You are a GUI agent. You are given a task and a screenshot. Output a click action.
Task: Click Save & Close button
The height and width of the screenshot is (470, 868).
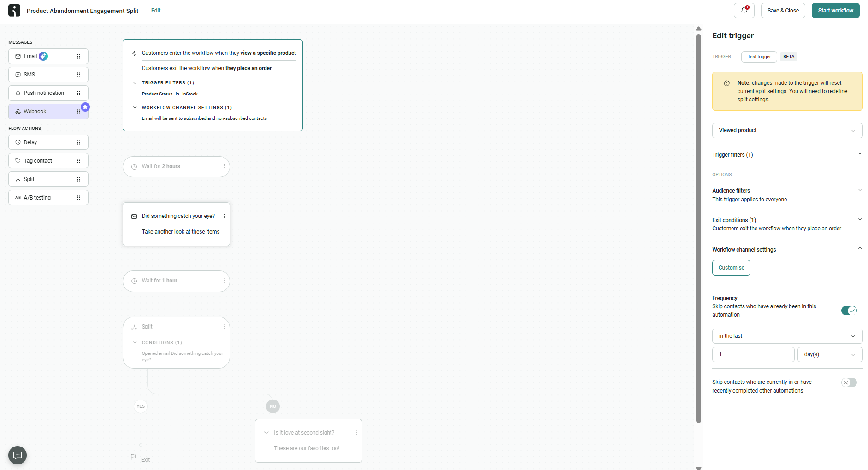pos(783,11)
